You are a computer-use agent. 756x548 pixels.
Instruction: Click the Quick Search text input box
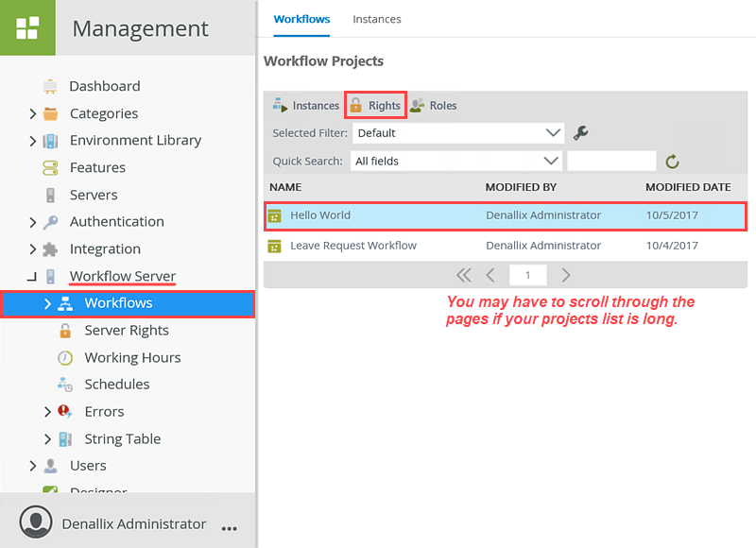pyautogui.click(x=611, y=161)
